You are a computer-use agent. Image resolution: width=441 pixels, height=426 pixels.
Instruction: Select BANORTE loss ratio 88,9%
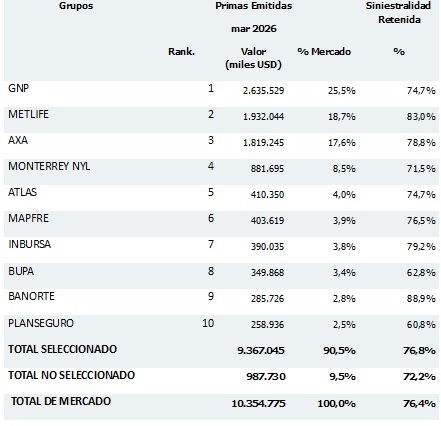pyautogui.click(x=421, y=299)
